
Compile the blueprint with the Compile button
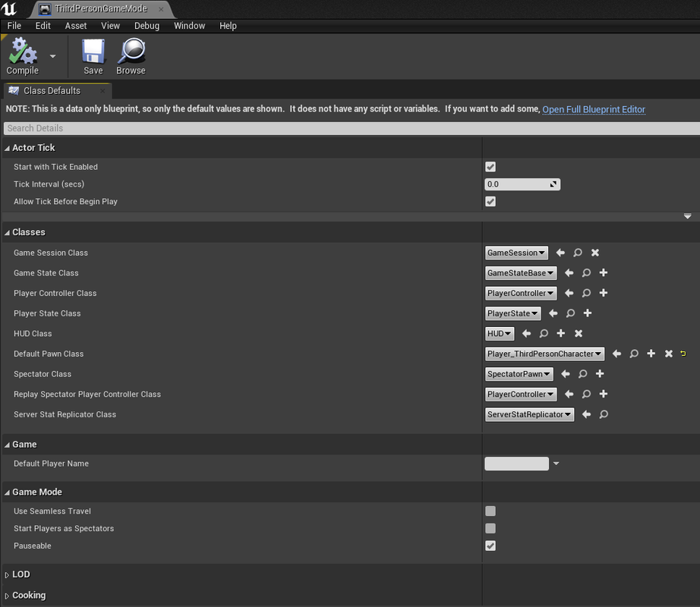point(22,57)
